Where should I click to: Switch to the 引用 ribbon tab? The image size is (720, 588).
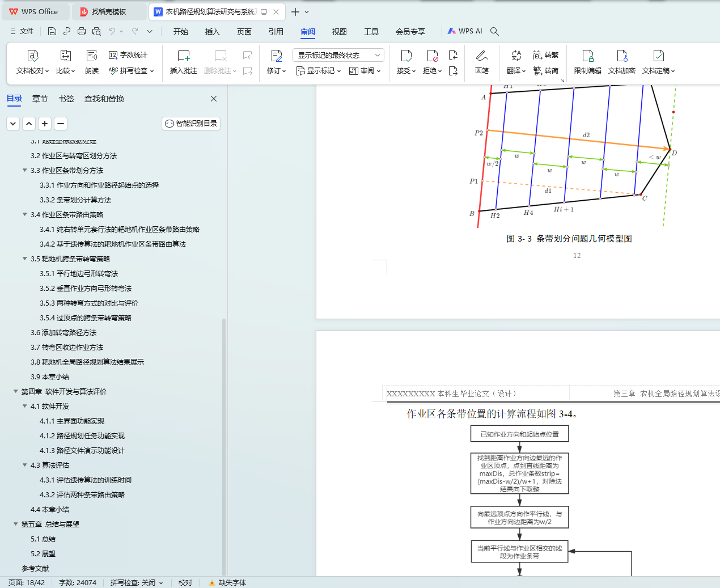click(x=276, y=32)
